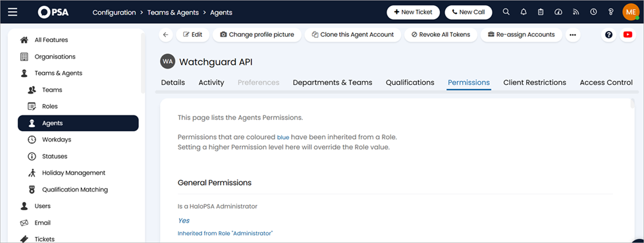The image size is (644, 243).
Task: Click Revoke All Tokens
Action: pos(441,35)
